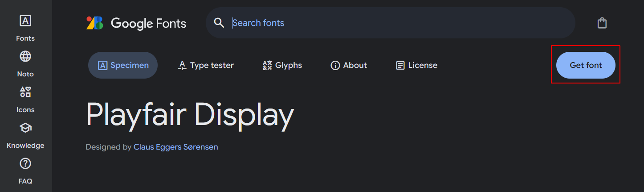Image resolution: width=644 pixels, height=192 pixels.
Task: Open the shopping bag selection panel
Action: 602,23
